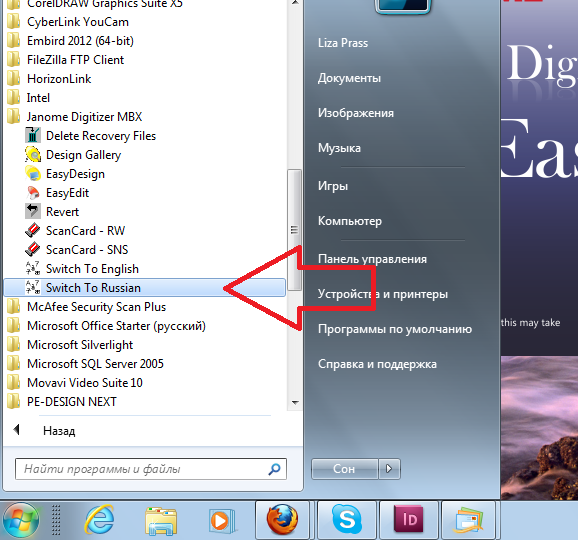Open Панель управления

372,259
